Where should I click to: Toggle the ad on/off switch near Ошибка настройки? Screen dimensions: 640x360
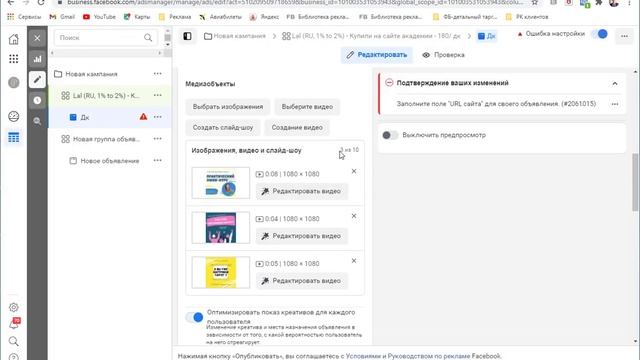[x=599, y=34]
